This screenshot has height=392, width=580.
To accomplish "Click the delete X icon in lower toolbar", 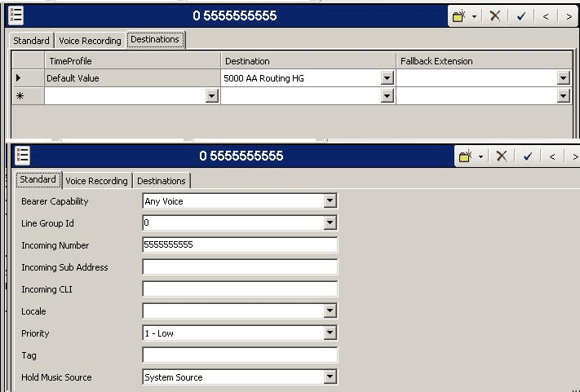I will 501,156.
